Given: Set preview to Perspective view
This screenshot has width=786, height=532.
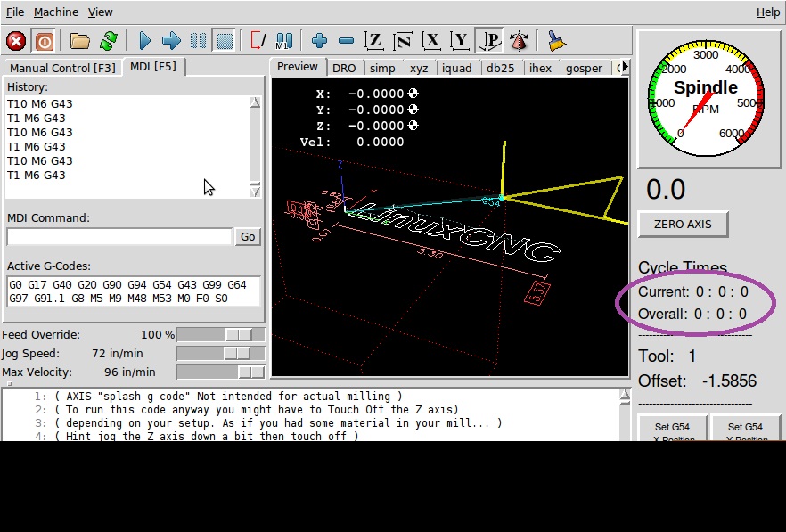Looking at the screenshot, I should (x=489, y=41).
